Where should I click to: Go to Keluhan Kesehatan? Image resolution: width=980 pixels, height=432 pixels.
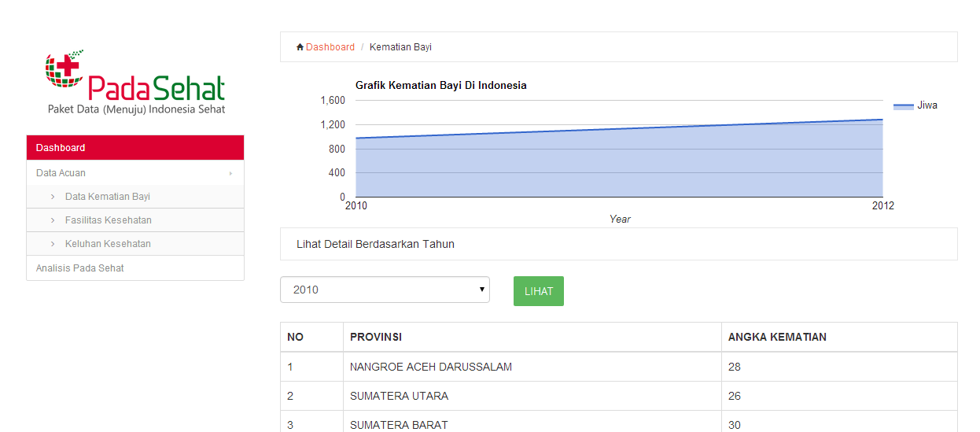tap(108, 244)
